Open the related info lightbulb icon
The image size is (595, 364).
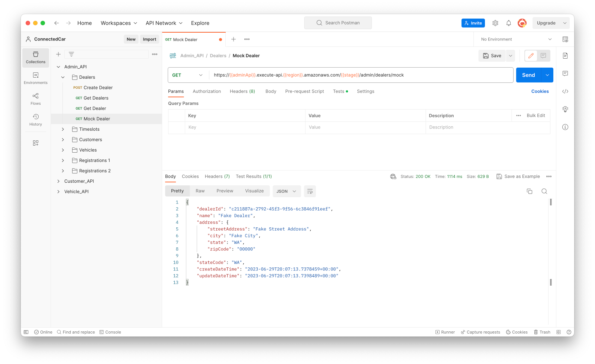565,109
